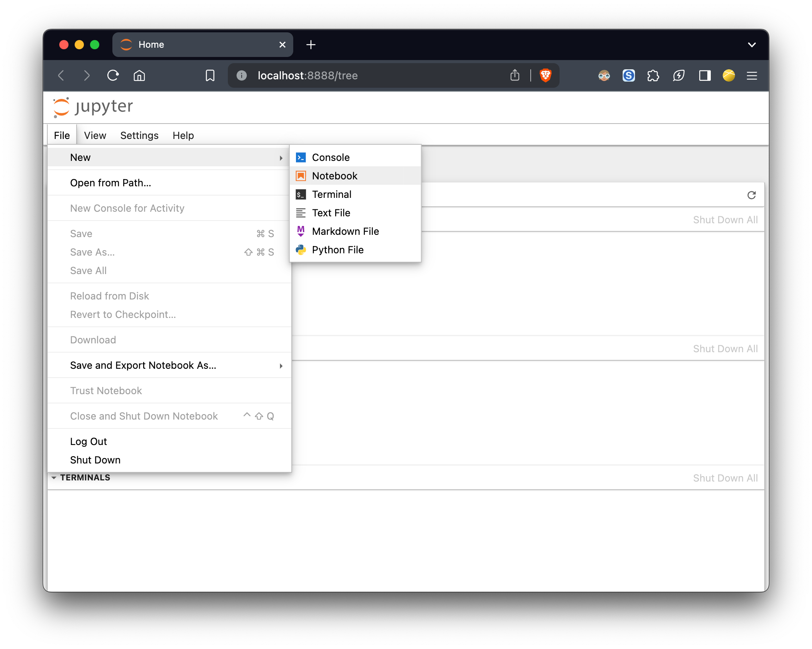Bookmark this page with bookmark icon
The height and width of the screenshot is (649, 812).
210,75
